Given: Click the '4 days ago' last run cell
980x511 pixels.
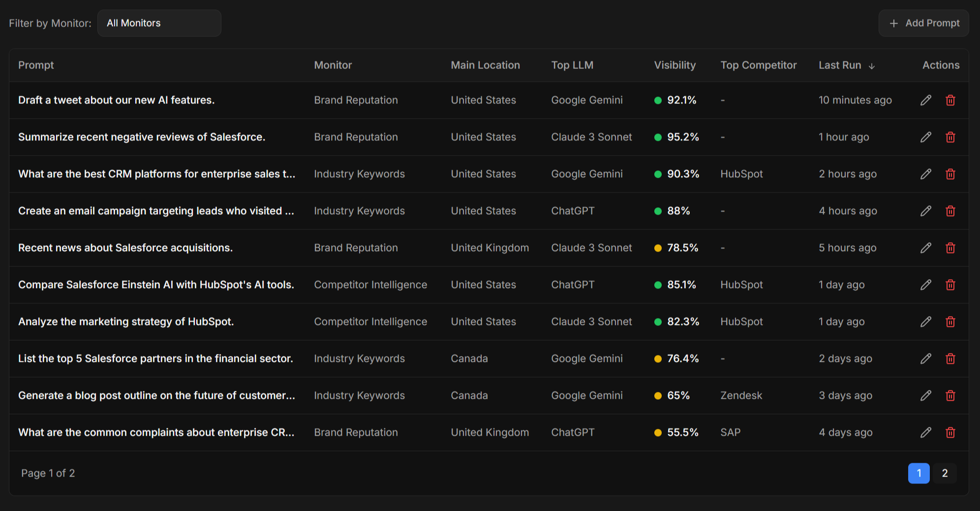Looking at the screenshot, I should (x=846, y=432).
